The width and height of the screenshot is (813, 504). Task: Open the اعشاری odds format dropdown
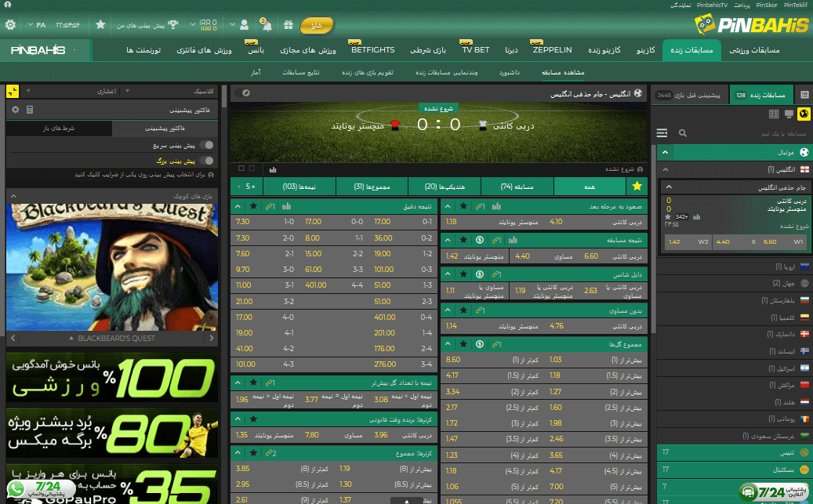click(73, 91)
